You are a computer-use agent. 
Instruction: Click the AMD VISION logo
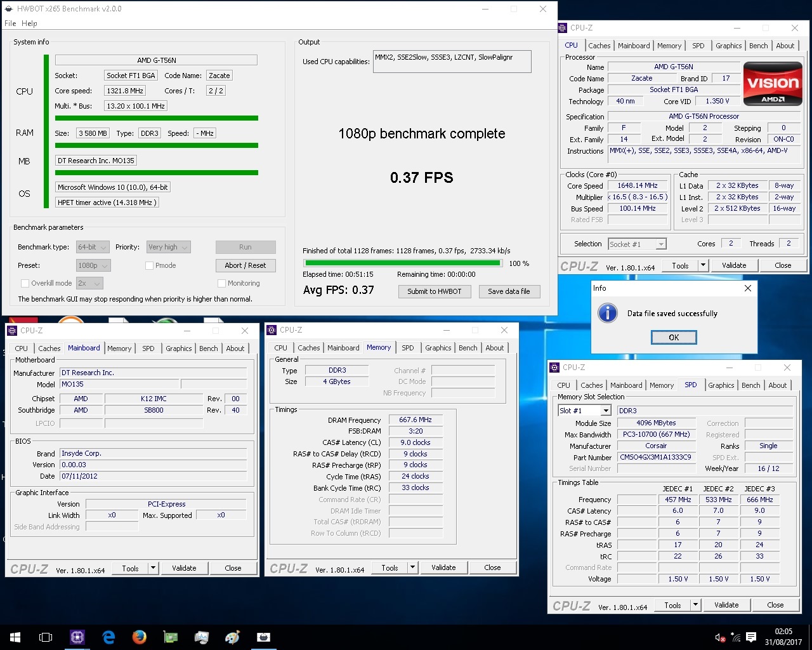(773, 84)
